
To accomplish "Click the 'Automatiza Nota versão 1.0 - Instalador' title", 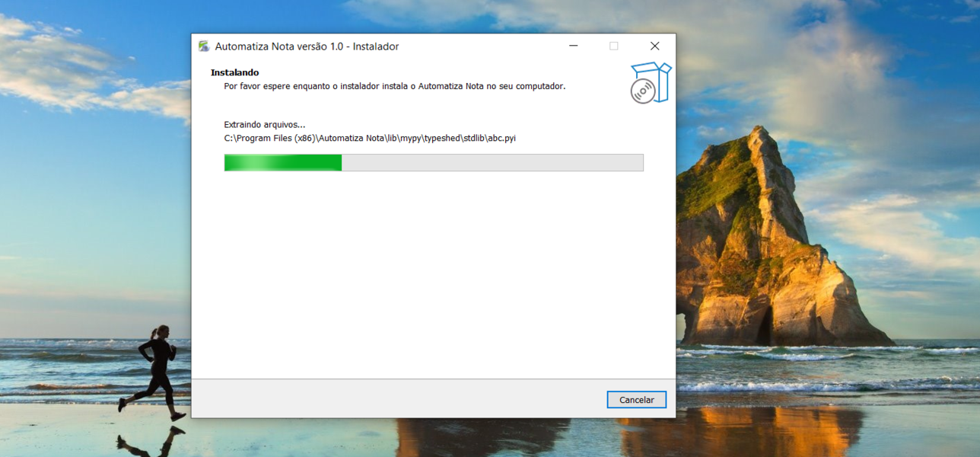I will [x=307, y=46].
